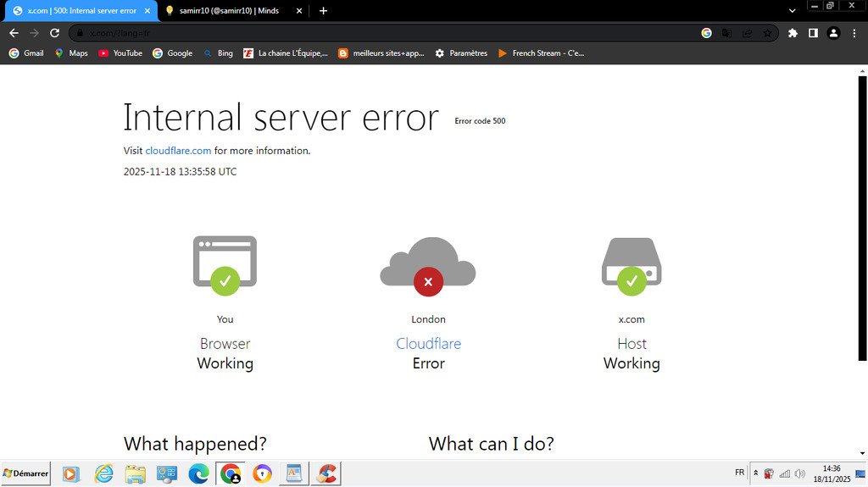Click the show desktop tray button
This screenshot has width=868, height=487.
pos(861,473)
